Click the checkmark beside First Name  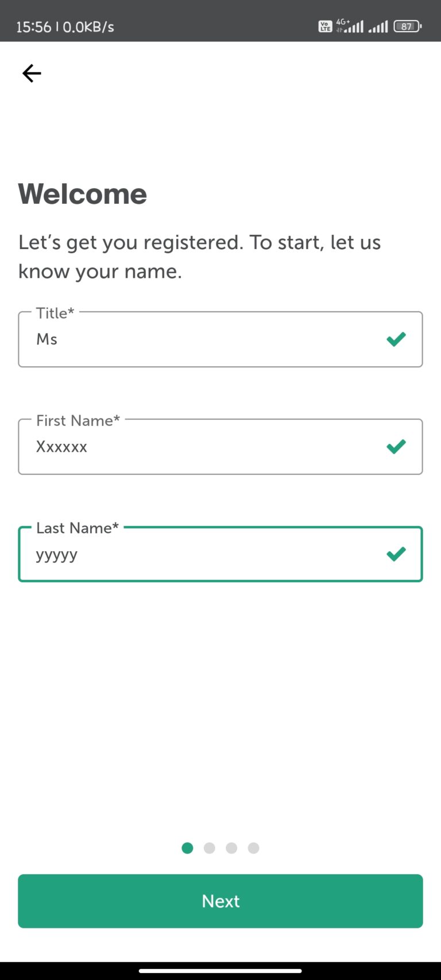coord(396,447)
